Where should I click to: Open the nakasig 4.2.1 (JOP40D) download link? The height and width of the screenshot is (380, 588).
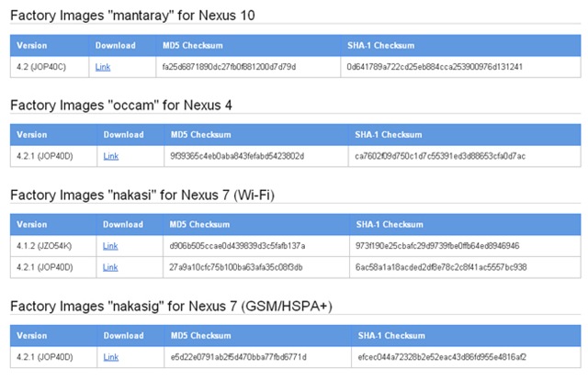coord(111,357)
